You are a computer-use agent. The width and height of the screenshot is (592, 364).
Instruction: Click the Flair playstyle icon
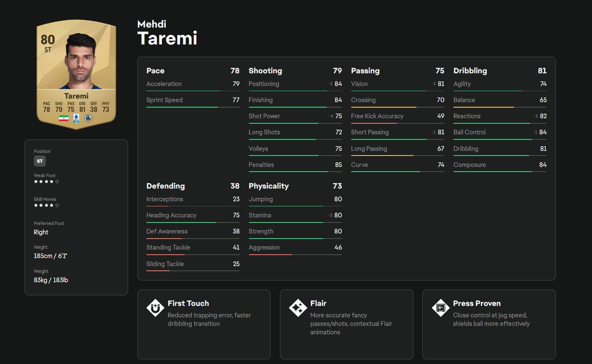pos(297,308)
